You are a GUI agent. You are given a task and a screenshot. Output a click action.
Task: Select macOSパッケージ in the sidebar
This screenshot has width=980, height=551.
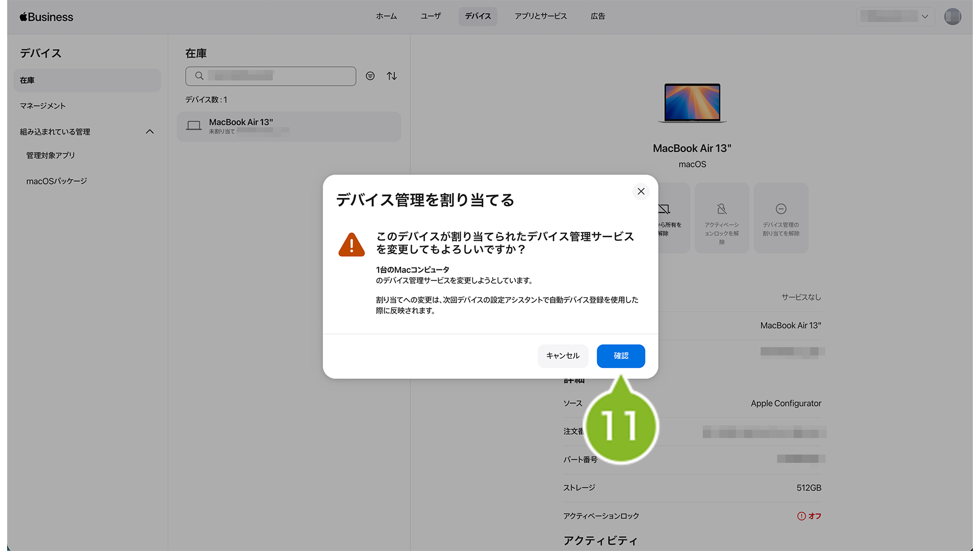click(57, 181)
